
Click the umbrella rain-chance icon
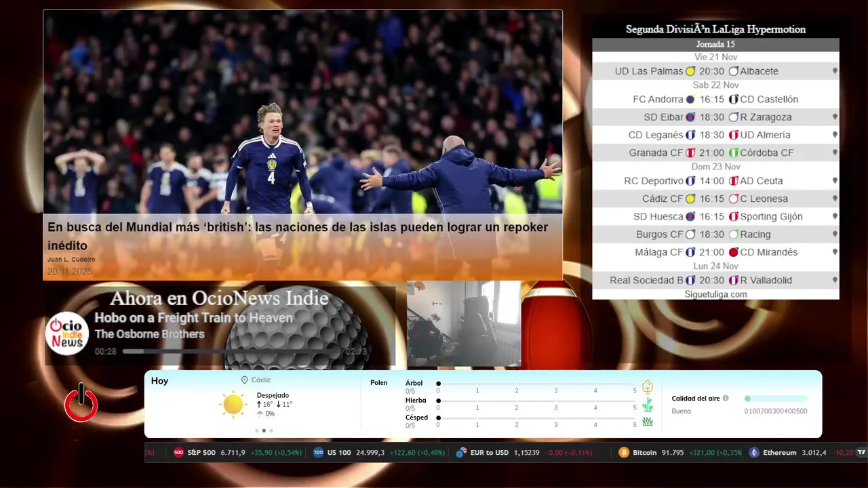[x=260, y=413]
